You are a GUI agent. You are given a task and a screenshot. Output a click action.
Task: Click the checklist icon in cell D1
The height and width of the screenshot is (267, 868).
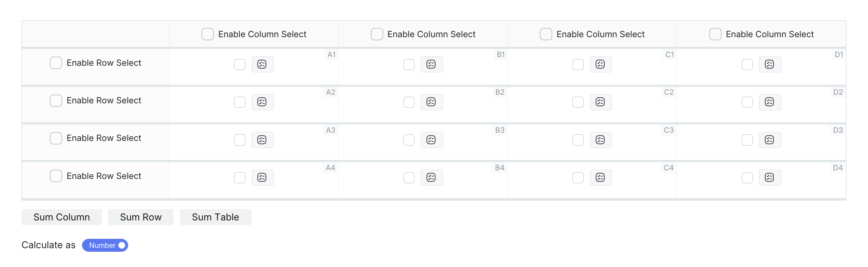[x=770, y=64]
